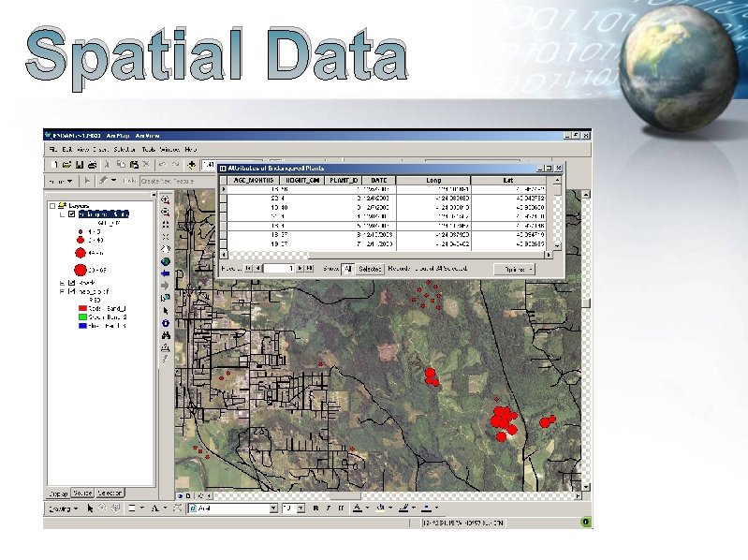Image resolution: width=748 pixels, height=560 pixels.
Task: Toggle Italic text formatting
Action: tap(329, 508)
